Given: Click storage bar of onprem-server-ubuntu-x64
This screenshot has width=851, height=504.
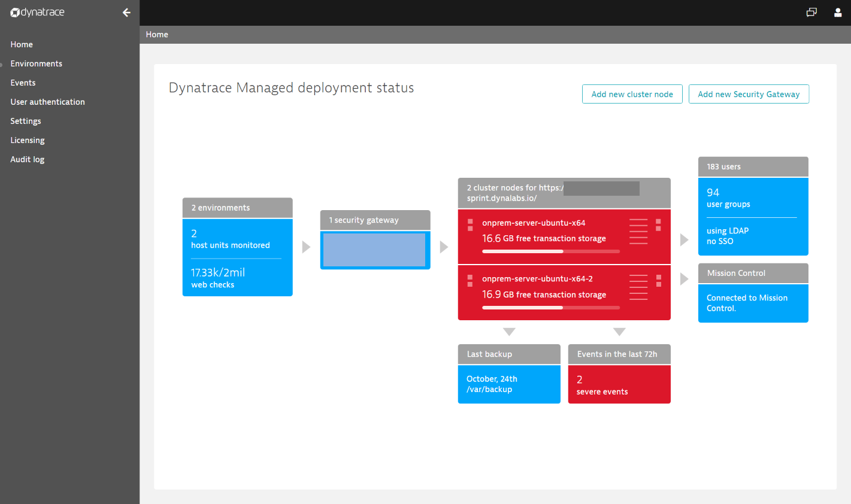Looking at the screenshot, I should tap(551, 251).
